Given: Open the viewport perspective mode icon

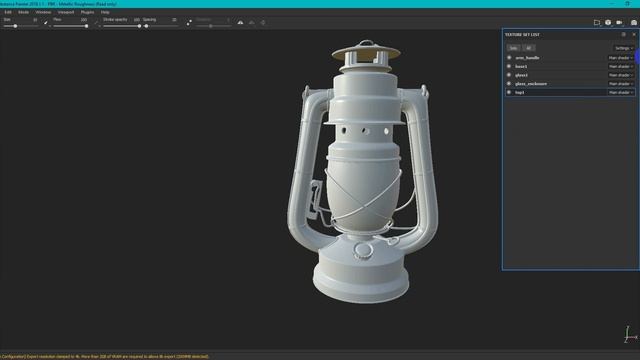Looking at the screenshot, I should [x=597, y=22].
